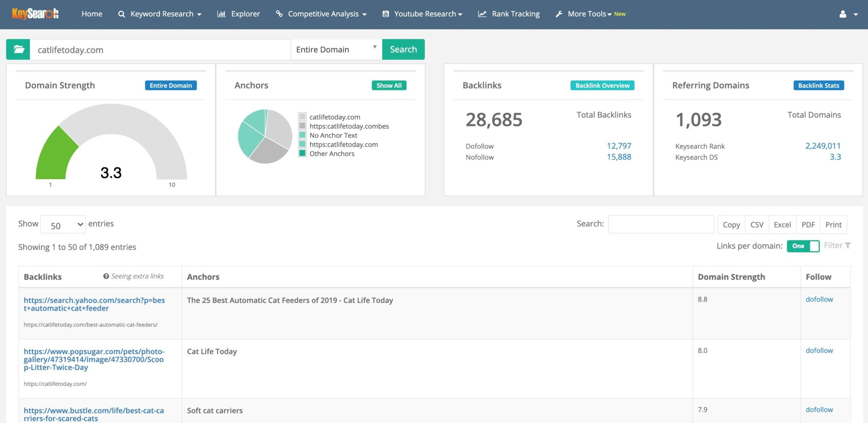
Task: Click the KeySearch logo
Action: pyautogui.click(x=35, y=14)
